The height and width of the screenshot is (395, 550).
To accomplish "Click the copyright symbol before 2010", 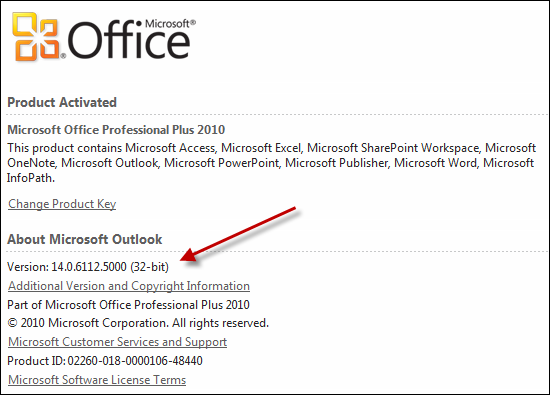I will point(12,323).
